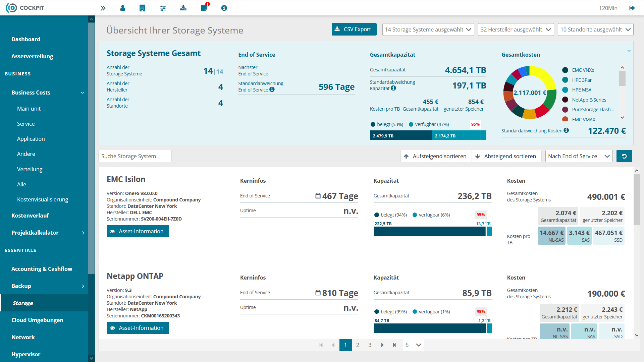This screenshot has width=644, height=362.
Task: Open items per page dropdown showing 5
Action: [x=413, y=345]
